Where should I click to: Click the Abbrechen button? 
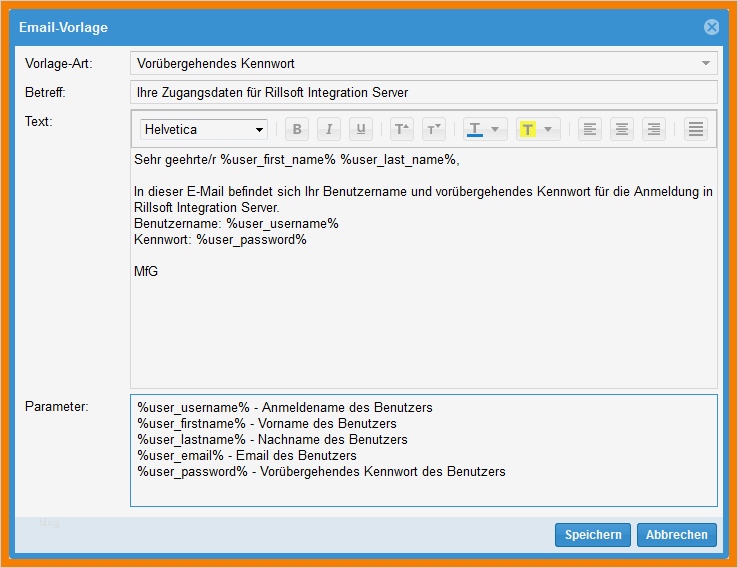(x=676, y=535)
